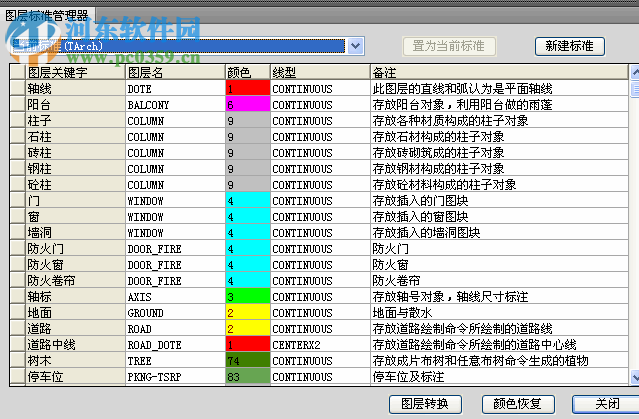This screenshot has height=419, width=639.
Task: Click the DOOR_FIRE layer name in 防火窗 row
Action: point(175,265)
